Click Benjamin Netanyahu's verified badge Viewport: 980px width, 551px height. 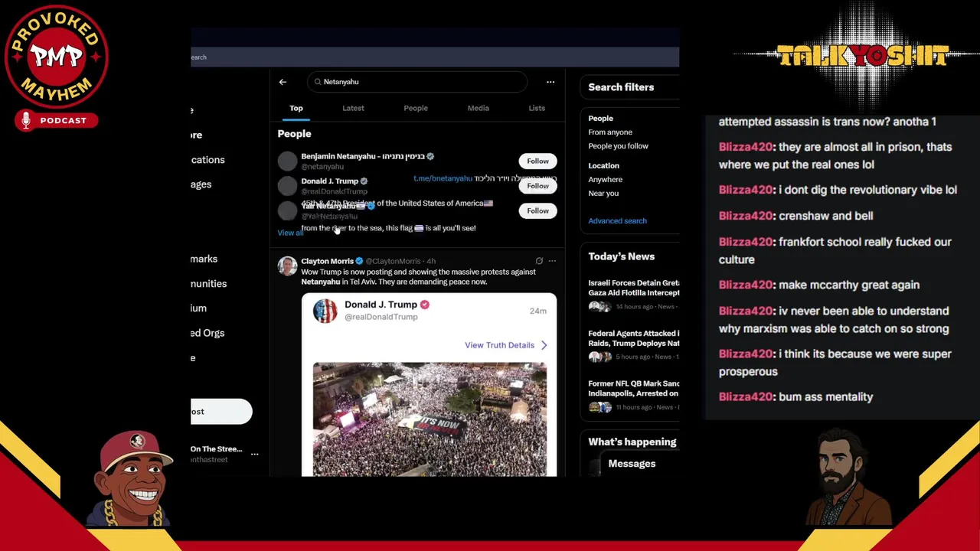[x=430, y=156]
